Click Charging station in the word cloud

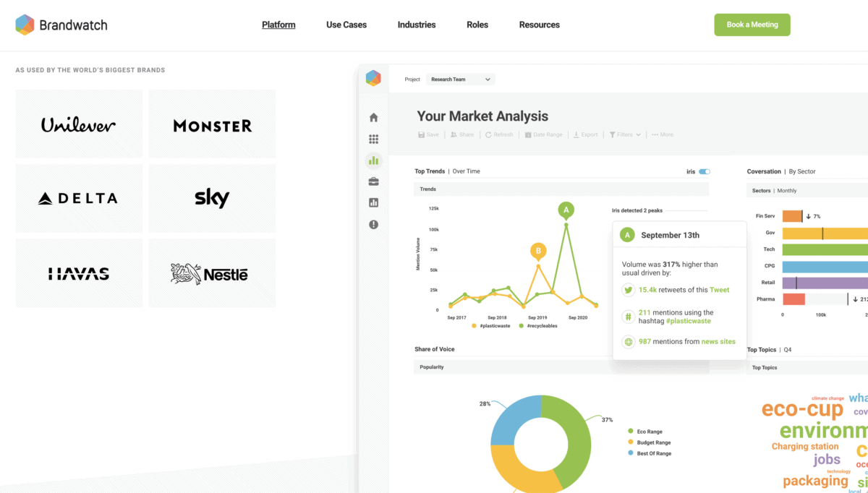[805, 447]
